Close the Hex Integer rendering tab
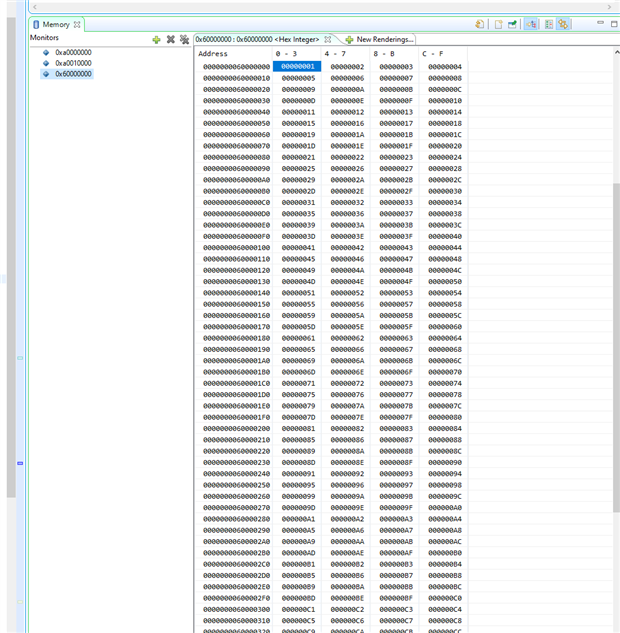Image resolution: width=620 pixels, height=633 pixels. [x=327, y=39]
